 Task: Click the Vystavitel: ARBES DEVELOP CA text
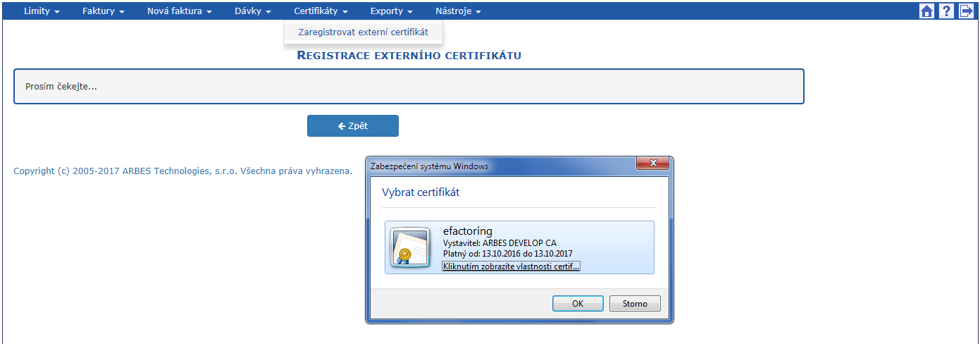tap(500, 243)
